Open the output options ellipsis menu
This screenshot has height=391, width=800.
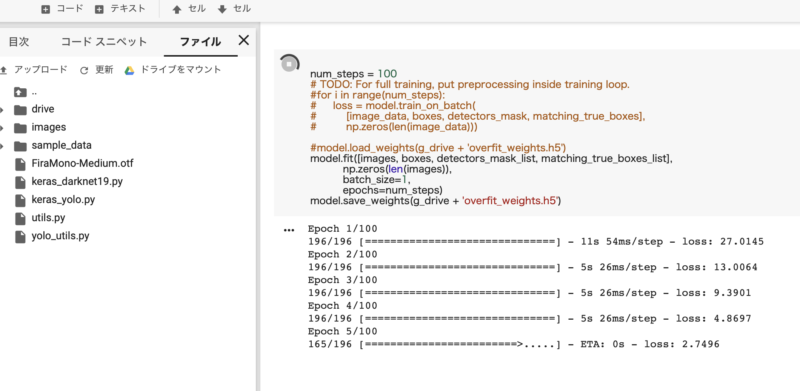(x=289, y=230)
